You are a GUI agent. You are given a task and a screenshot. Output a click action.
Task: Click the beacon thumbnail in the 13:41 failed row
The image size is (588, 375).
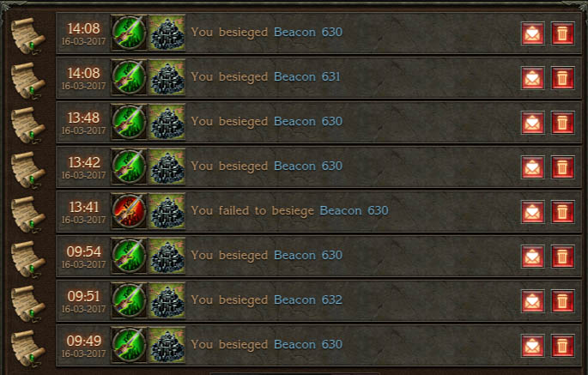point(167,211)
